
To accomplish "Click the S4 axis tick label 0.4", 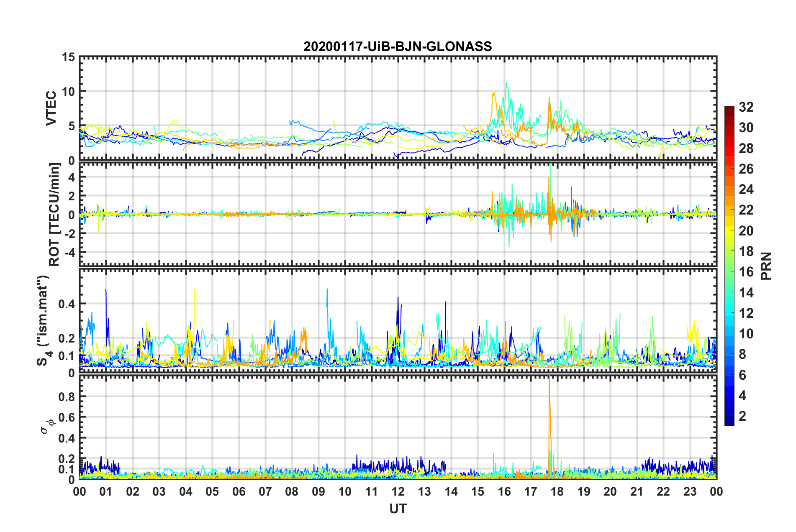I will (x=66, y=304).
